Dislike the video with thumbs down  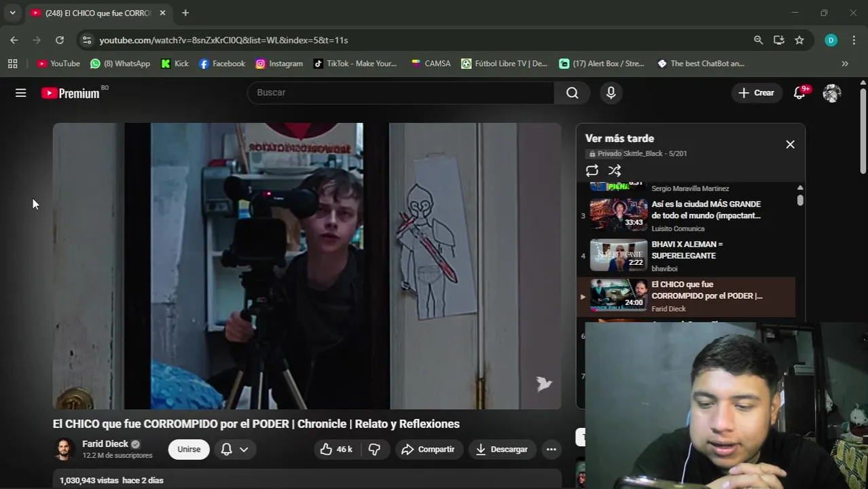coord(374,450)
